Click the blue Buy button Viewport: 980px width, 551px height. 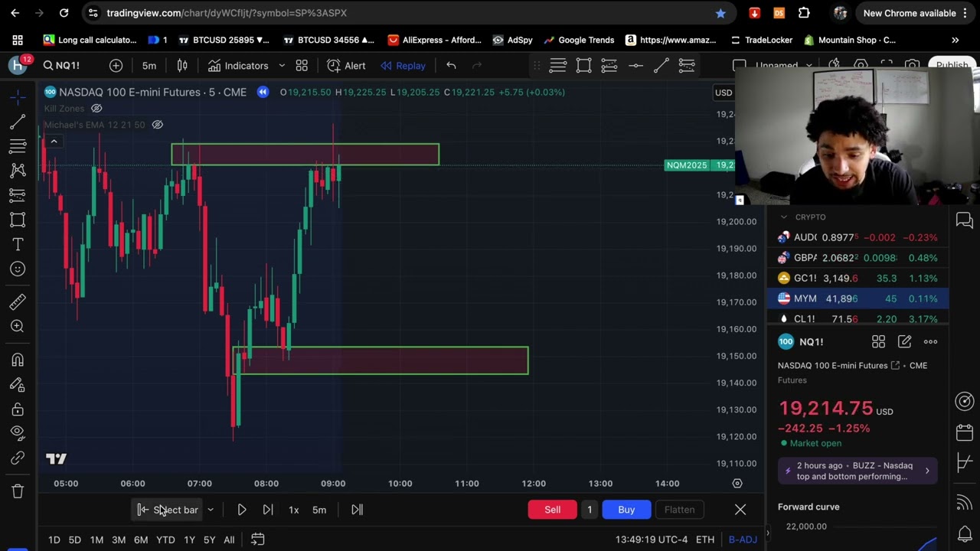pyautogui.click(x=626, y=510)
